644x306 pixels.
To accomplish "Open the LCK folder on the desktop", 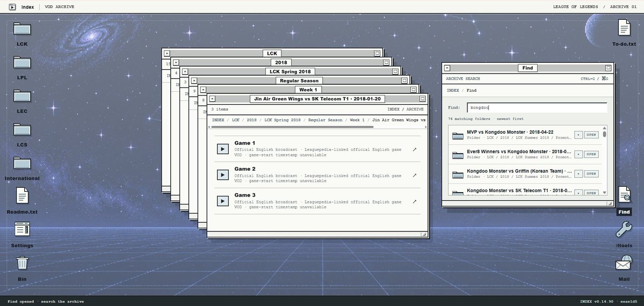I will click(x=22, y=29).
